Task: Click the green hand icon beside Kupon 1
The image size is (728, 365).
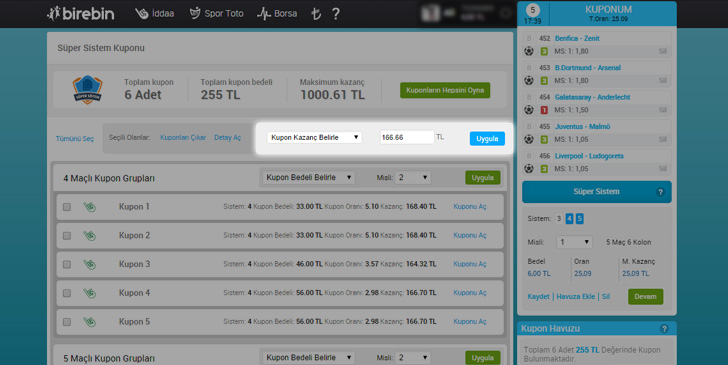Action: click(x=90, y=207)
